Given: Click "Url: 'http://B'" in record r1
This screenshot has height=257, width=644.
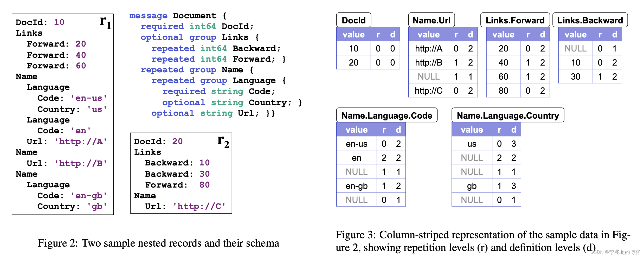Looking at the screenshot, I should [x=67, y=163].
